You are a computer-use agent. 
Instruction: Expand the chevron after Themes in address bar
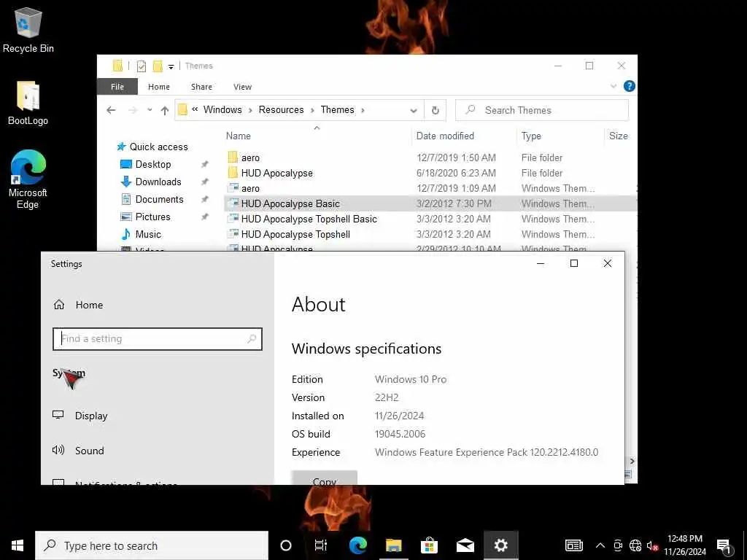(x=363, y=111)
